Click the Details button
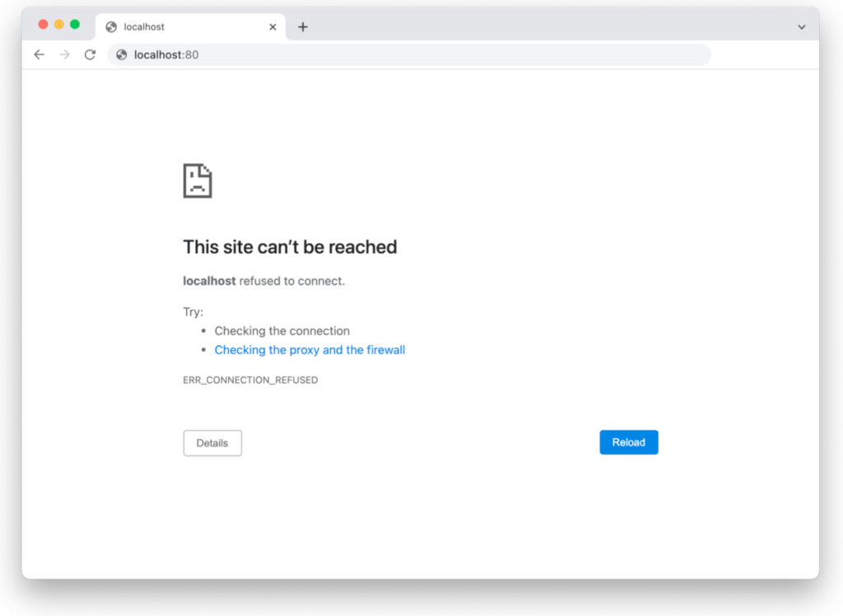Image resolution: width=843 pixels, height=616 pixels. (212, 443)
